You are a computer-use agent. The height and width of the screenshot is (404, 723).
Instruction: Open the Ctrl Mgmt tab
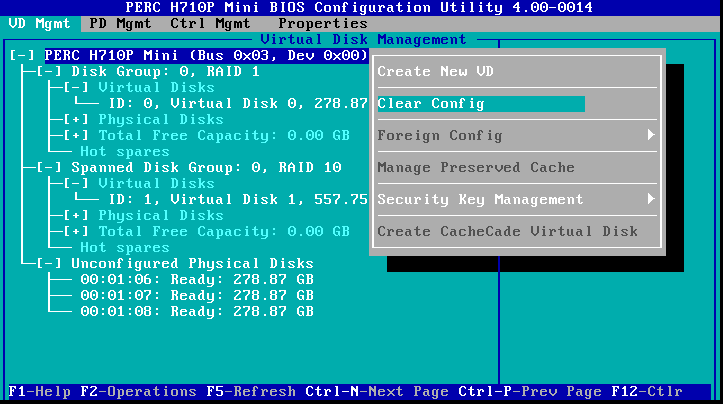[x=210, y=24]
